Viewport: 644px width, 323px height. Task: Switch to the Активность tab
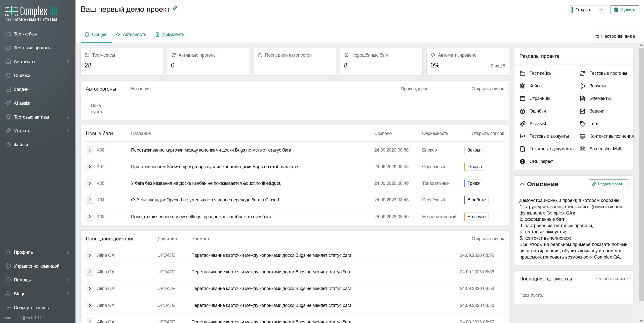pos(131,34)
